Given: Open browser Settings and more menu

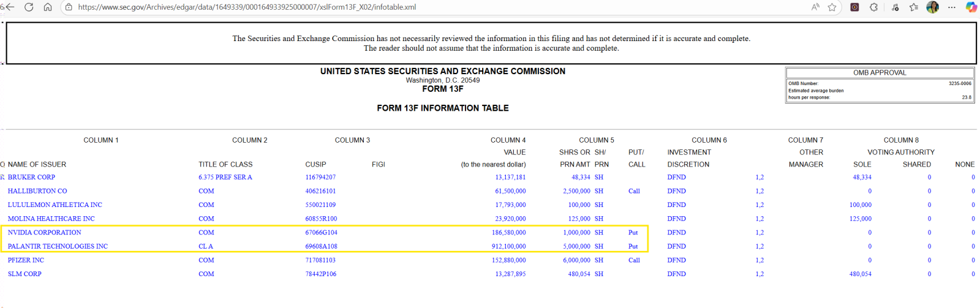Looking at the screenshot, I should tap(951, 7).
